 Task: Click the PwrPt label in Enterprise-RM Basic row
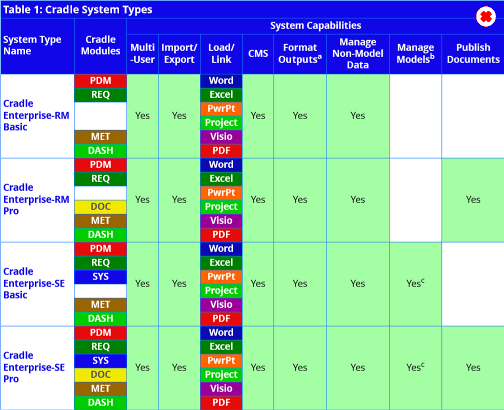click(x=221, y=109)
